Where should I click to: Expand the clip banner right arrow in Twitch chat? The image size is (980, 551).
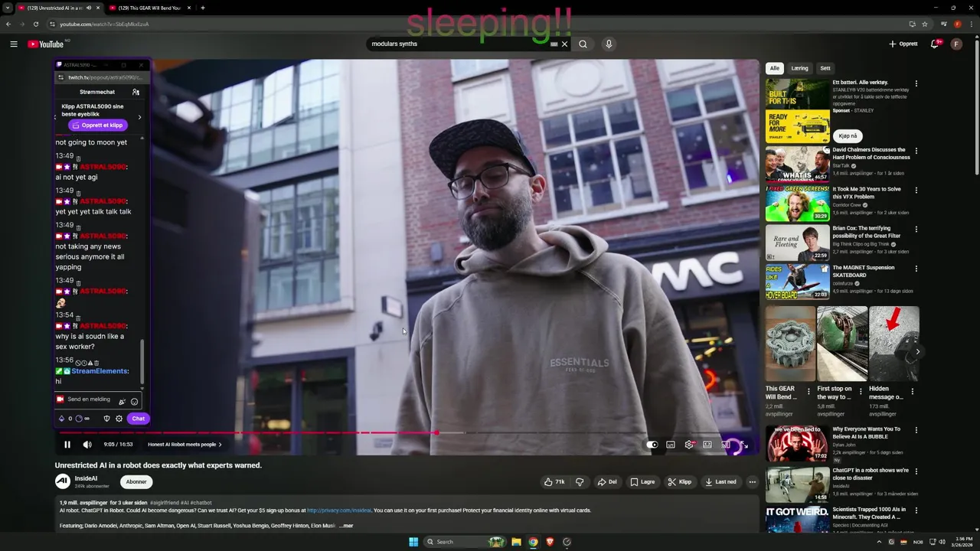point(139,117)
